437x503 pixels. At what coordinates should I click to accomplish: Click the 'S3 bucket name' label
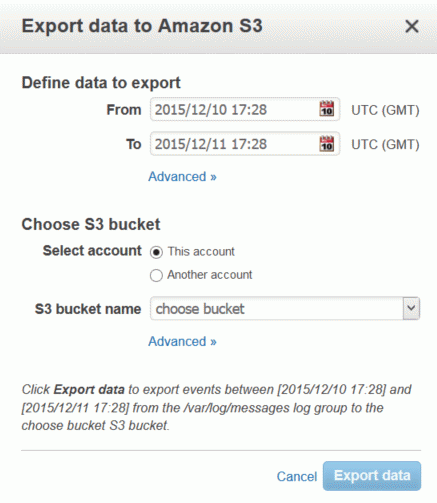tap(88, 309)
